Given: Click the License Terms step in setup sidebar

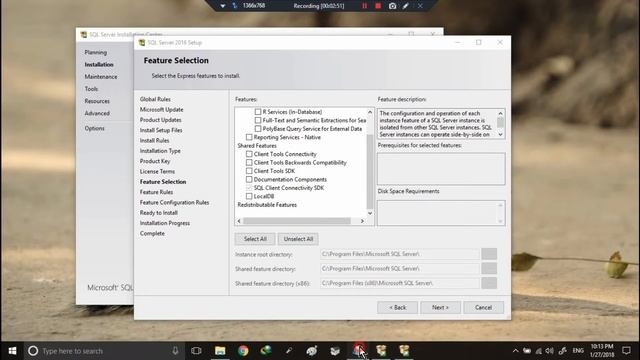Looking at the screenshot, I should (x=157, y=172).
